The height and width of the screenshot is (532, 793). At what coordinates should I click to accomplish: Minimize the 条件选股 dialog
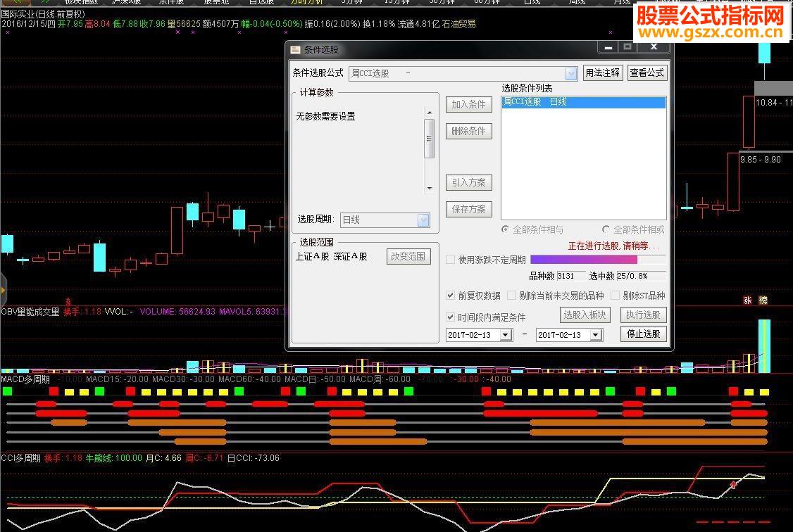coord(608,47)
